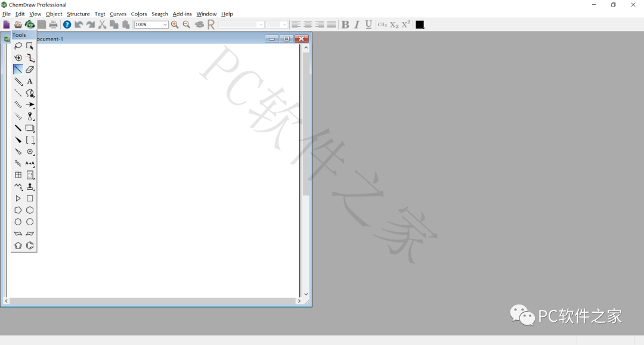This screenshot has height=345, width=644.
Task: Choose the Hollow Wedged Bond tool
Action: (x=18, y=152)
